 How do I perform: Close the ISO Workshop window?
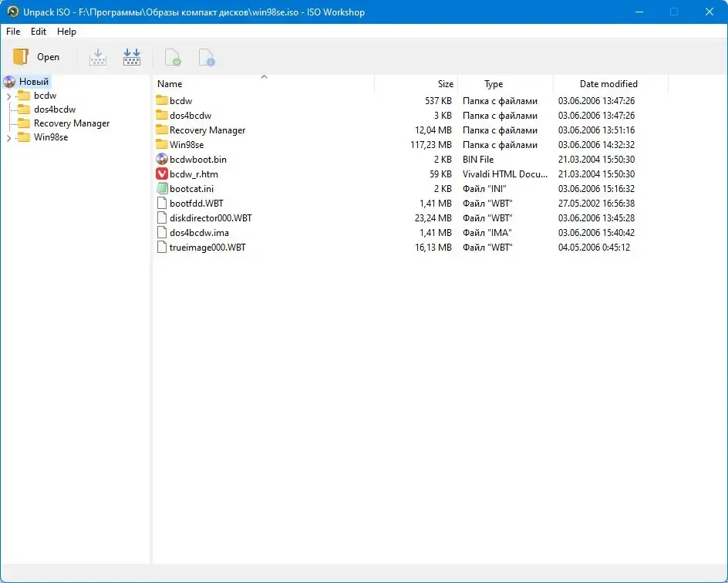pyautogui.click(x=709, y=12)
